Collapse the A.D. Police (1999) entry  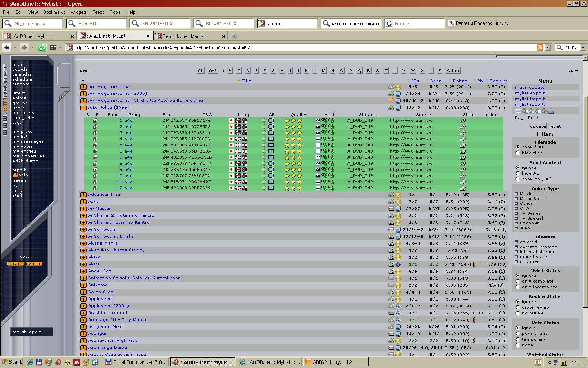(x=83, y=108)
